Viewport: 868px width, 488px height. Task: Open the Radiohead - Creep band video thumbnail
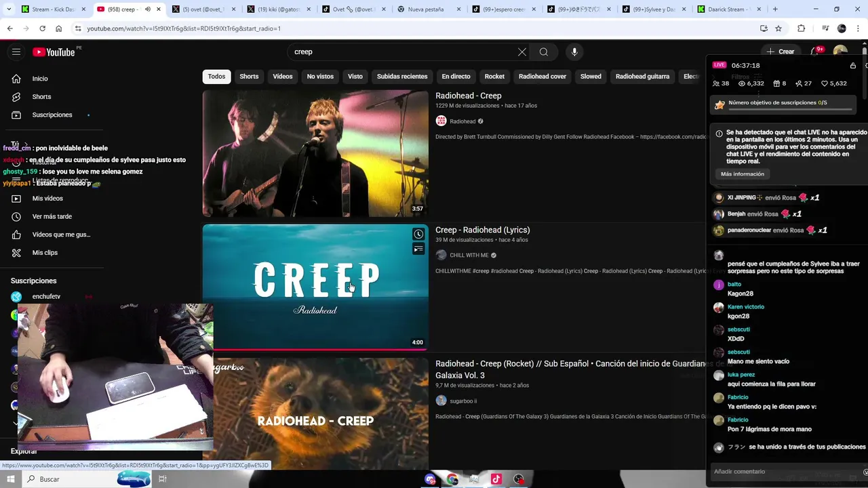point(315,153)
